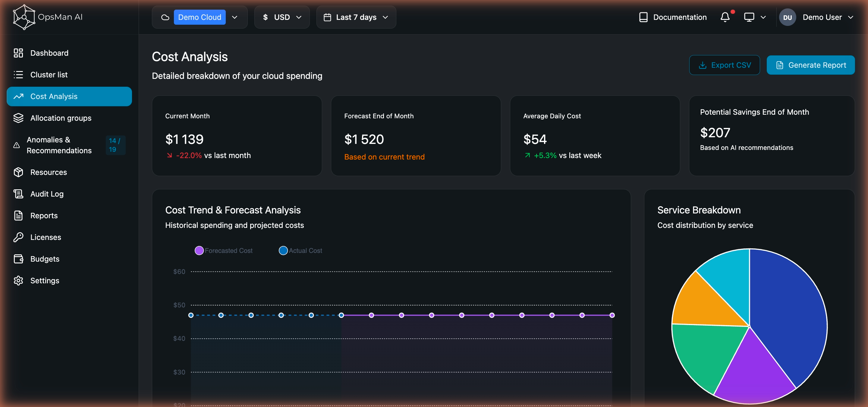
Task: Expand the USD currency dropdown chevron
Action: coord(299,17)
